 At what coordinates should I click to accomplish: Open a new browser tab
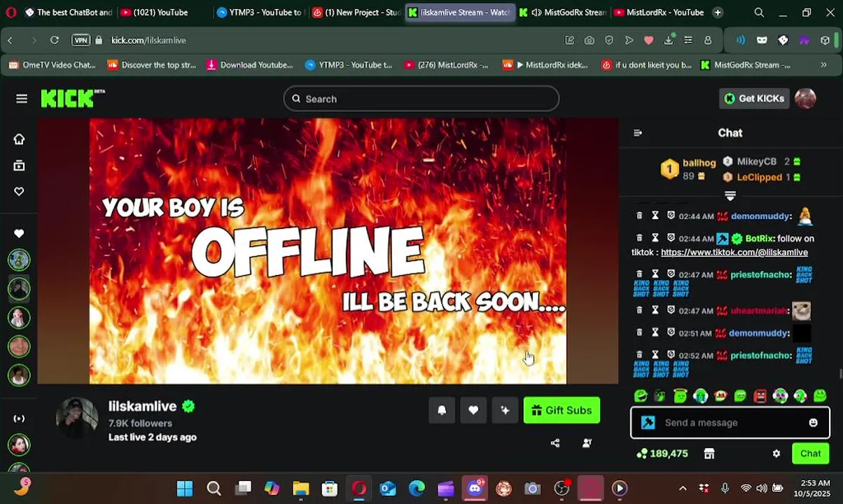point(718,12)
